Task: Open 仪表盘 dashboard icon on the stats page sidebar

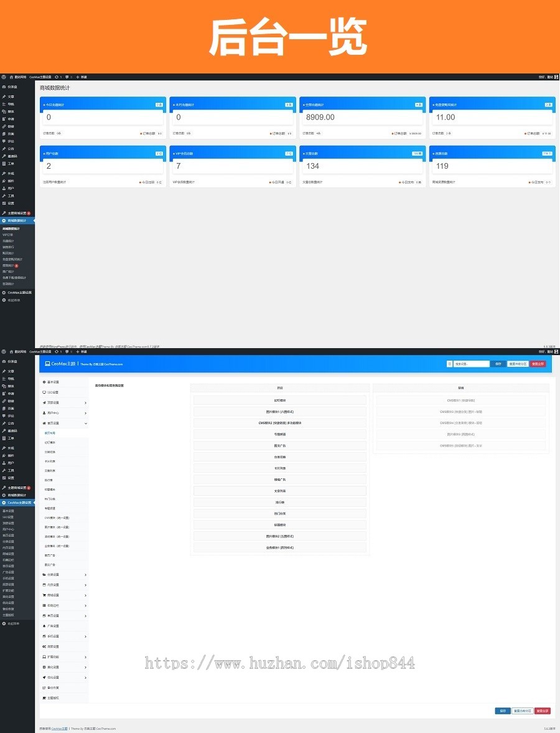Action: coord(4,87)
